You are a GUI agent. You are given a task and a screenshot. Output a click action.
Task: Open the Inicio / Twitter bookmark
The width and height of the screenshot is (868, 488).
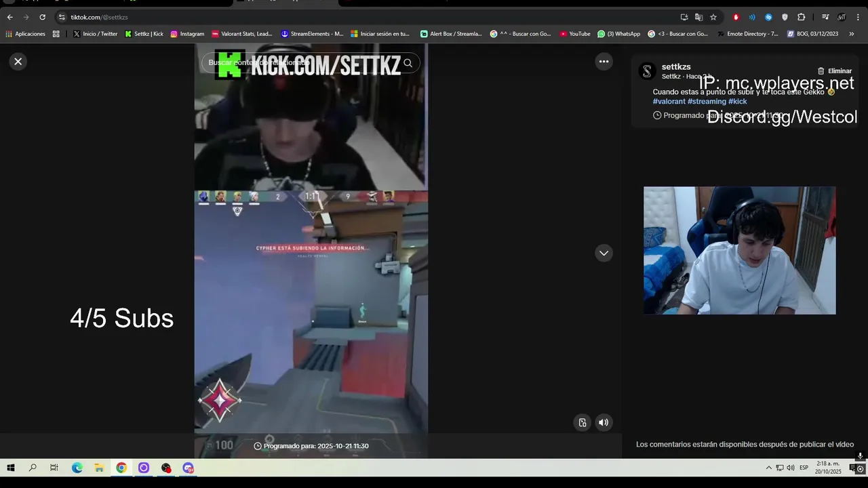tap(95, 34)
